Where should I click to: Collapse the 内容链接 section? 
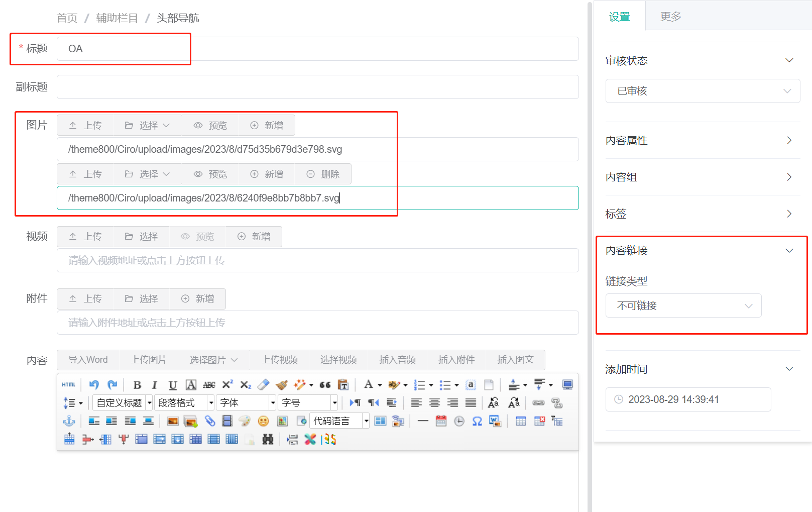[788, 250]
